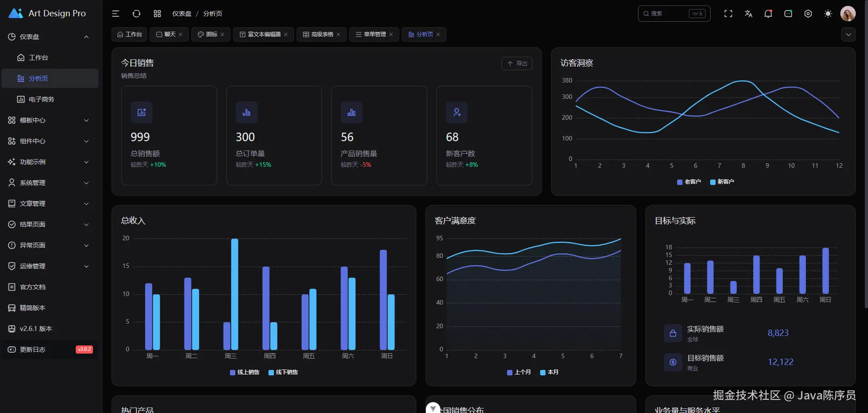The height and width of the screenshot is (413, 868).
Task: Toggle the 本月 legend series
Action: [549, 372]
